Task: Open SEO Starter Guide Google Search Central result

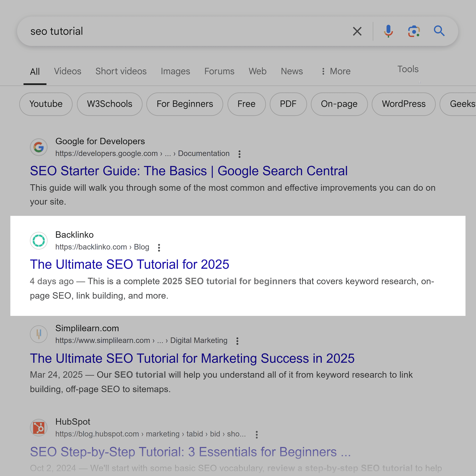Action: (x=189, y=171)
